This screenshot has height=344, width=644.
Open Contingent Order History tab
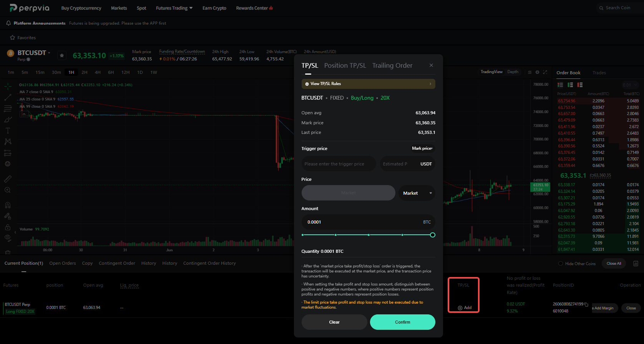209,263
